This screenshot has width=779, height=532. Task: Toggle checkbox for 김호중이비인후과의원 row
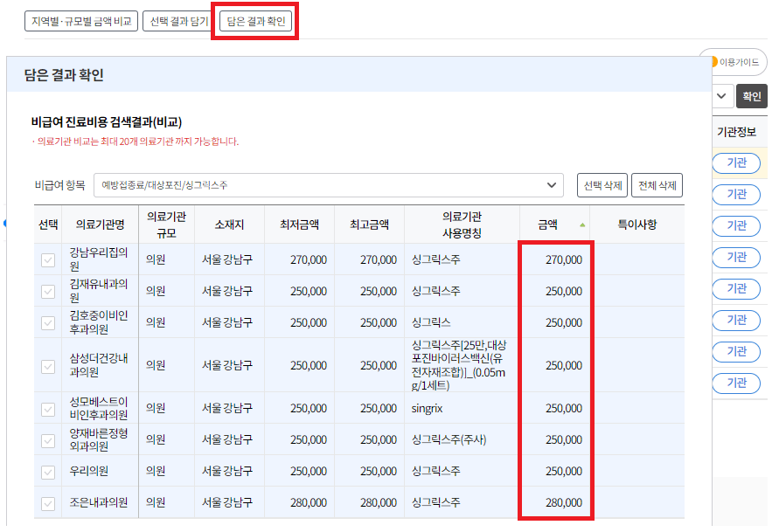tap(48, 323)
